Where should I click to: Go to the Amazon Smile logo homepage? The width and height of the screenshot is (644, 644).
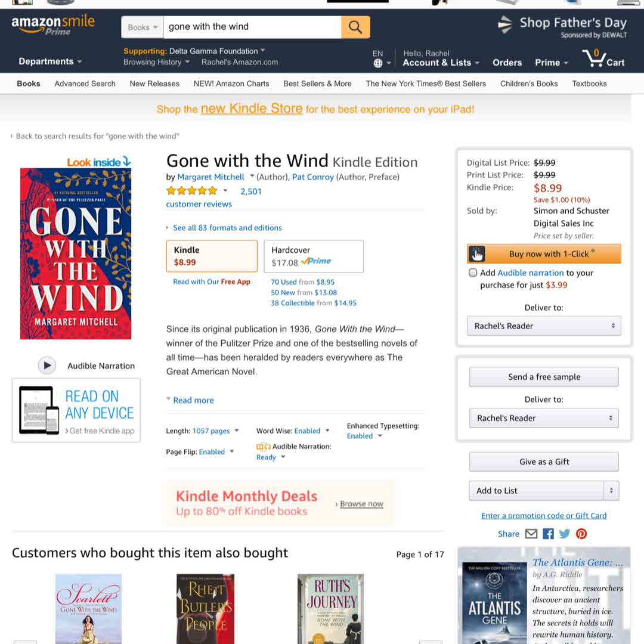[x=53, y=24]
